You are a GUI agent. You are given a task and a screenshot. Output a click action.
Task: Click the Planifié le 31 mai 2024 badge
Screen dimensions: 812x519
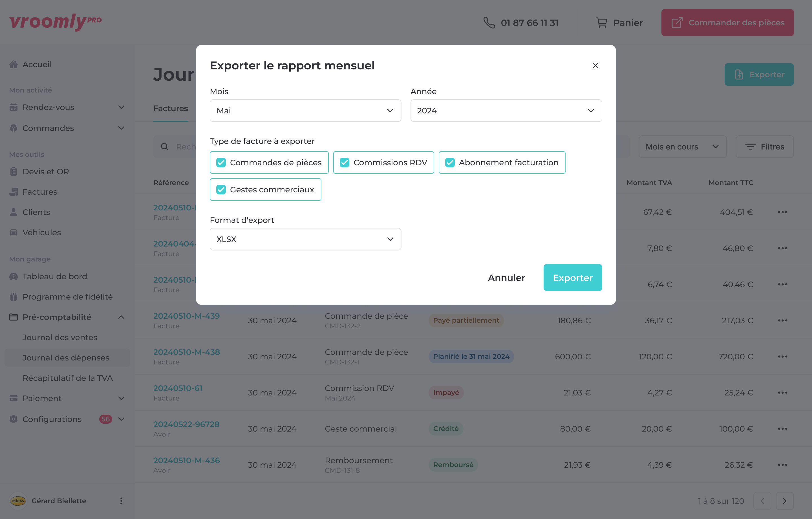[471, 357]
